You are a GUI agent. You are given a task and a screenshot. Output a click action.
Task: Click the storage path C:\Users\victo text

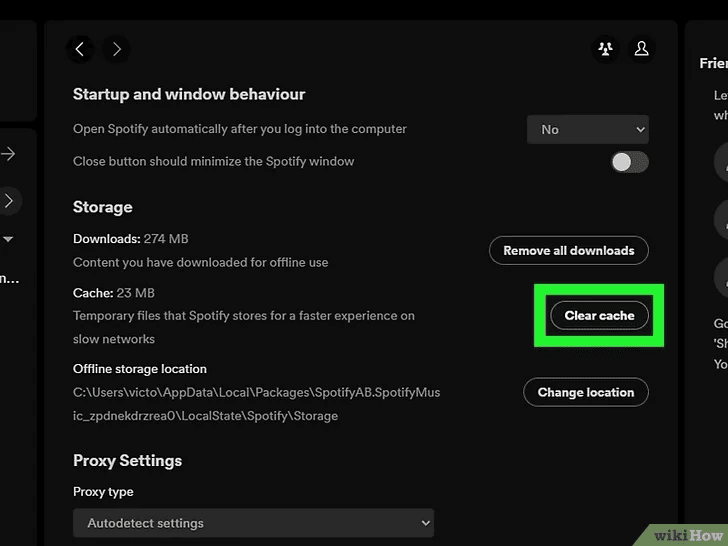pos(256,404)
